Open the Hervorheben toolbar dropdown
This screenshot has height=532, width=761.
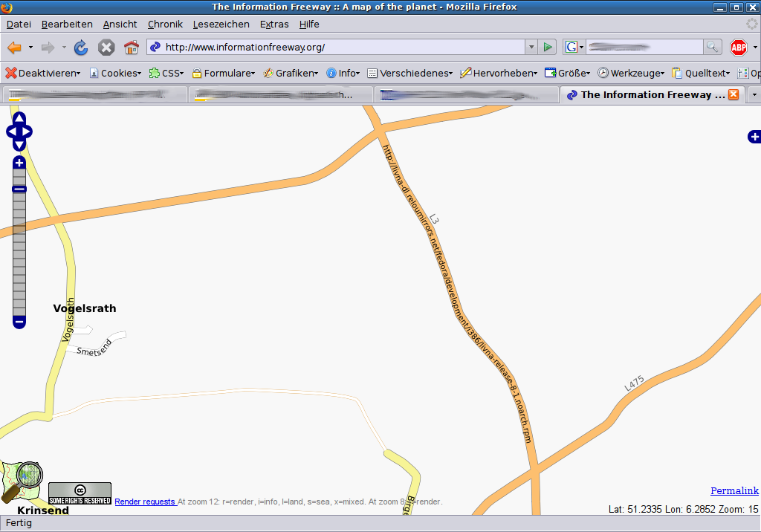(x=498, y=73)
